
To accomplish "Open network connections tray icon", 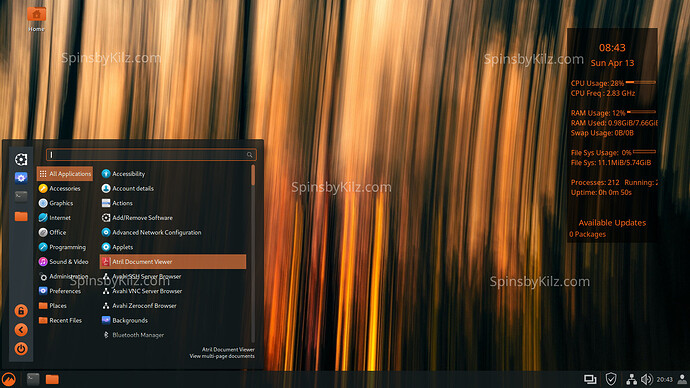I will (631, 379).
